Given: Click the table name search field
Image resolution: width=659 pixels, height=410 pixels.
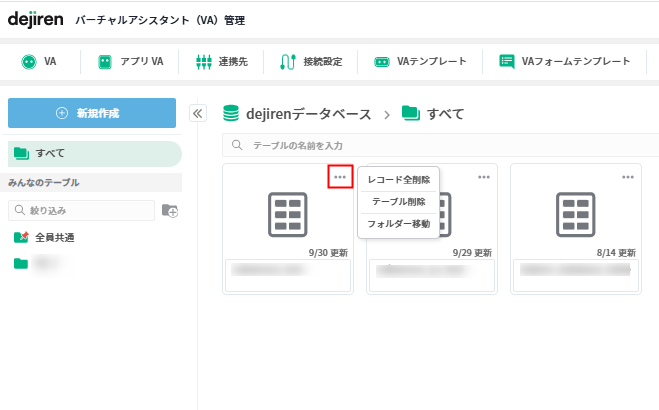Looking at the screenshot, I should [440, 145].
